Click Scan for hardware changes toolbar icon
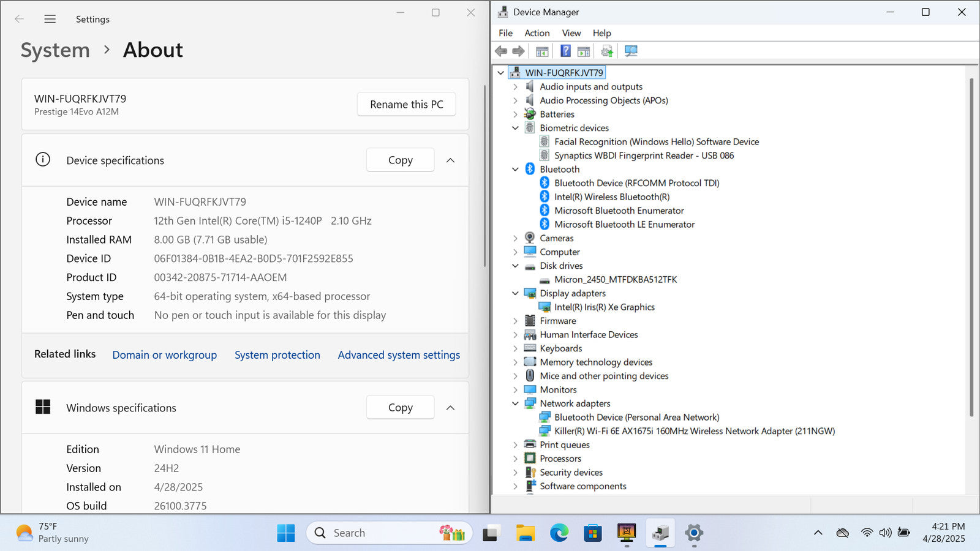Viewport: 980px width, 551px height. 631,51
